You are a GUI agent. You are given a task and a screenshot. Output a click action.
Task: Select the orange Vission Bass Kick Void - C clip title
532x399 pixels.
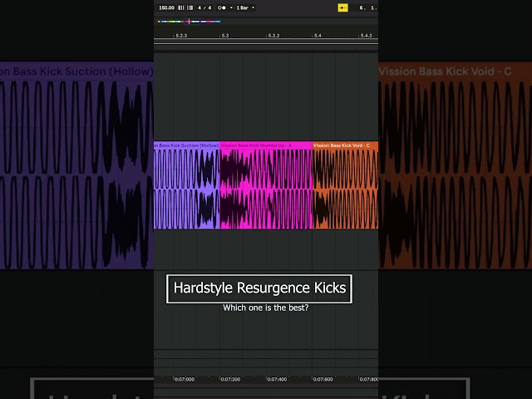point(341,145)
